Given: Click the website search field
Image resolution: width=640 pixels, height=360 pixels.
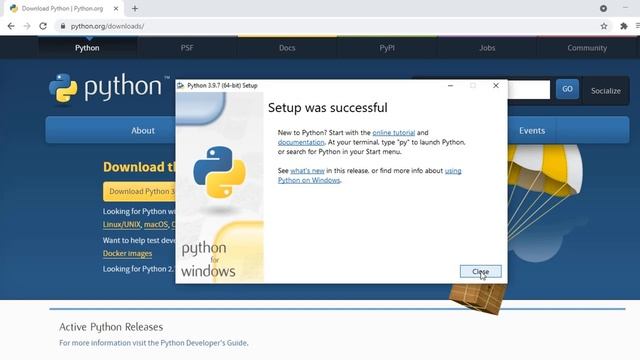Looking at the screenshot, I should pyautogui.click(x=529, y=89).
